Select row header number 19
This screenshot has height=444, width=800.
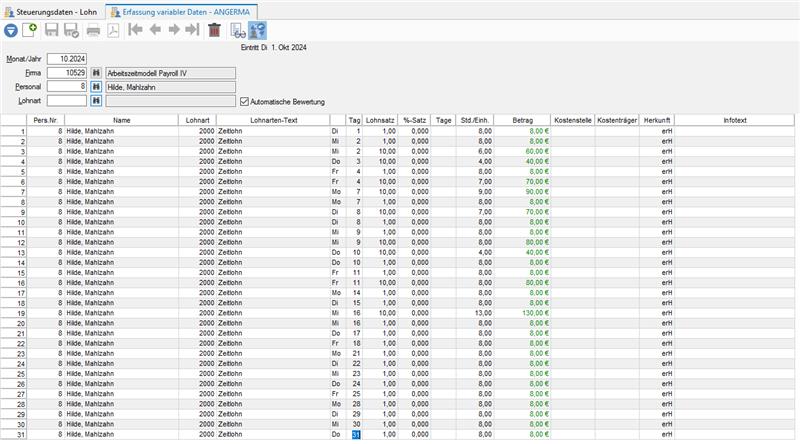coord(14,313)
